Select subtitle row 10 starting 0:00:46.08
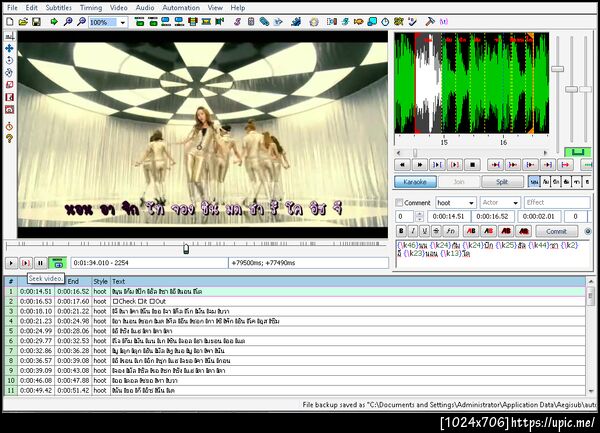Image resolution: width=600 pixels, height=433 pixels. pyautogui.click(x=294, y=380)
